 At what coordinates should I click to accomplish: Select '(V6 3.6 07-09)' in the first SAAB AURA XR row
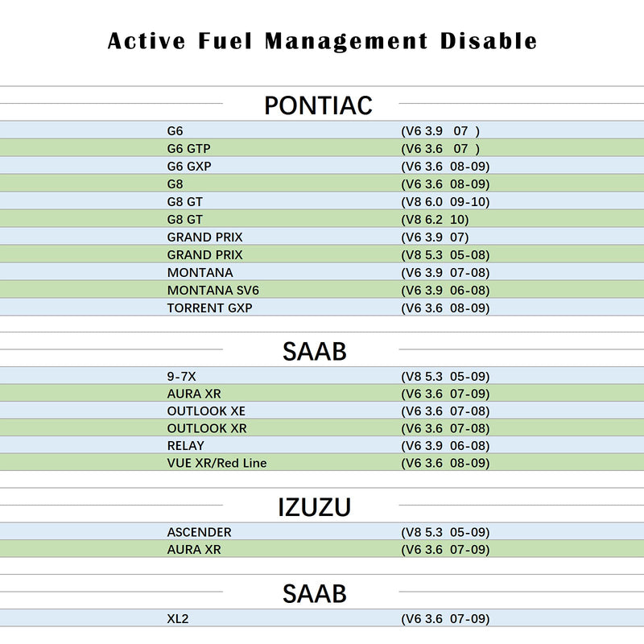tap(445, 394)
